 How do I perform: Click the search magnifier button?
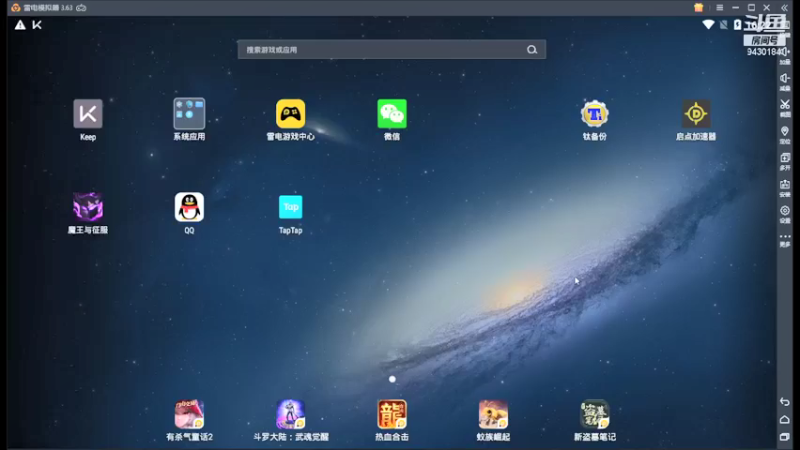point(532,49)
